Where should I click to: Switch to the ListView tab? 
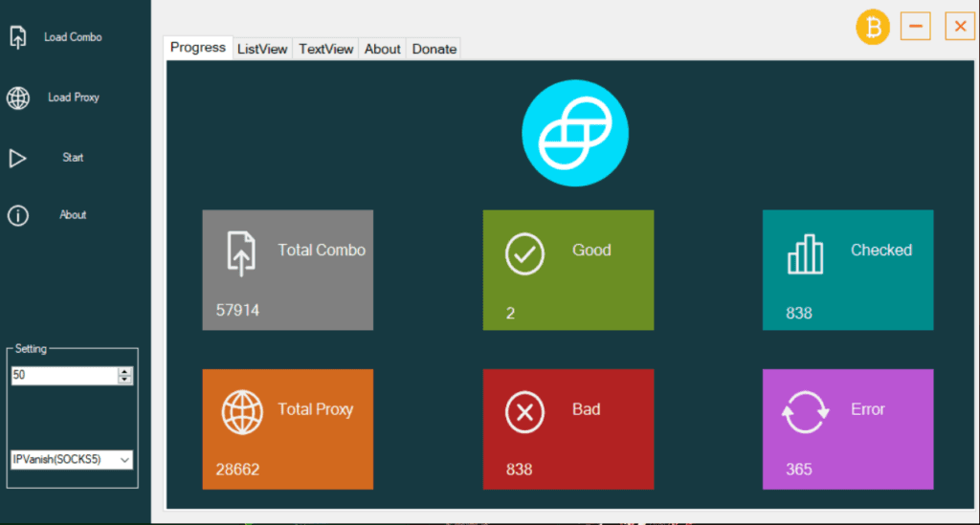(x=262, y=49)
